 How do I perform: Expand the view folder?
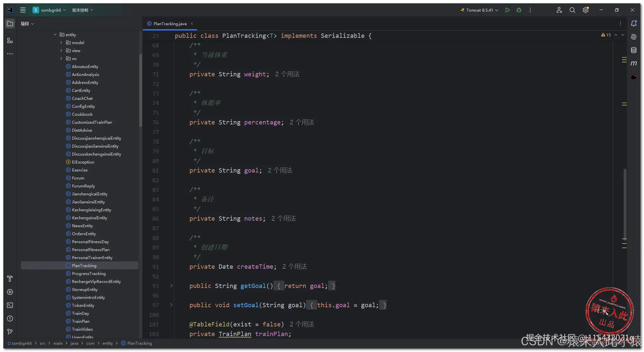(x=61, y=50)
